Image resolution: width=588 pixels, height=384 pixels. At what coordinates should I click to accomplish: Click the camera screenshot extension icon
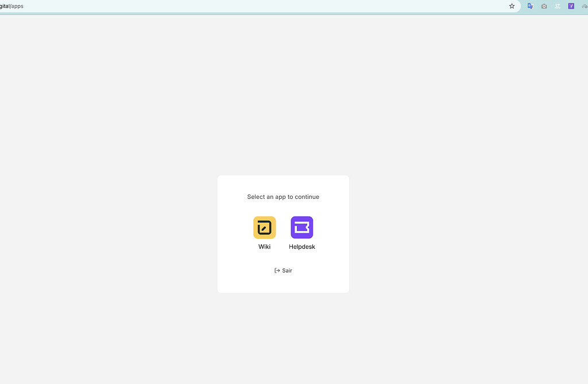tap(544, 6)
